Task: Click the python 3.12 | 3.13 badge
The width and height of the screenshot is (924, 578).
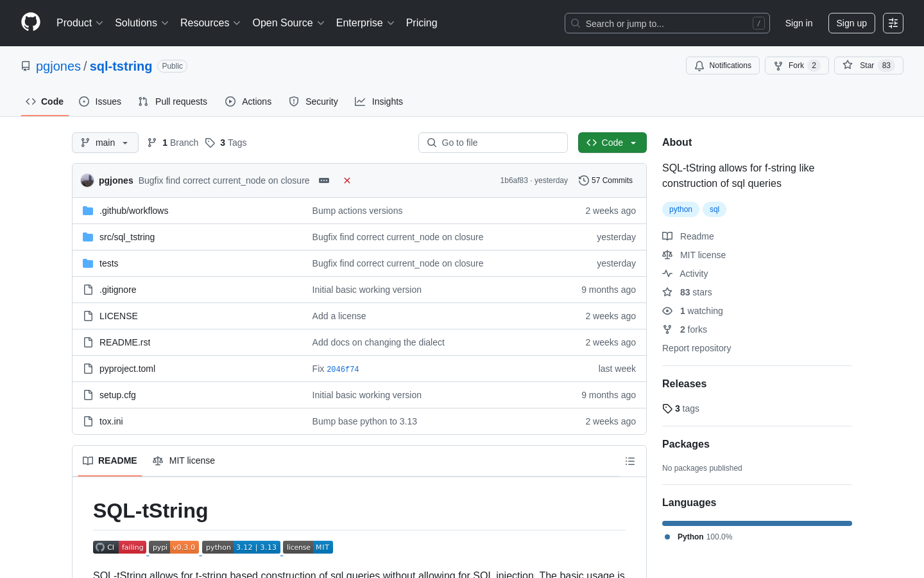Action: (241, 547)
